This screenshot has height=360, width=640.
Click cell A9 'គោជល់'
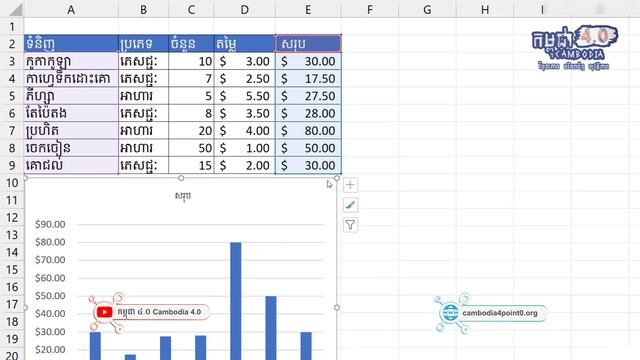71,165
